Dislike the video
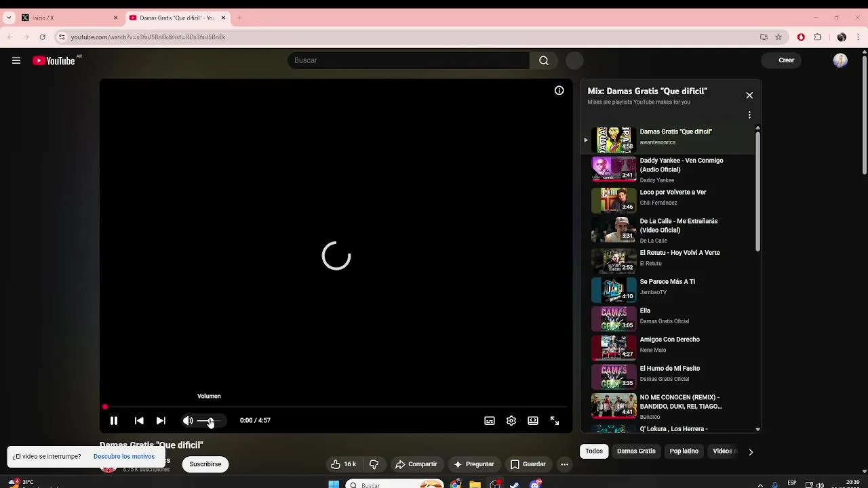The height and width of the screenshot is (488, 868). (374, 464)
